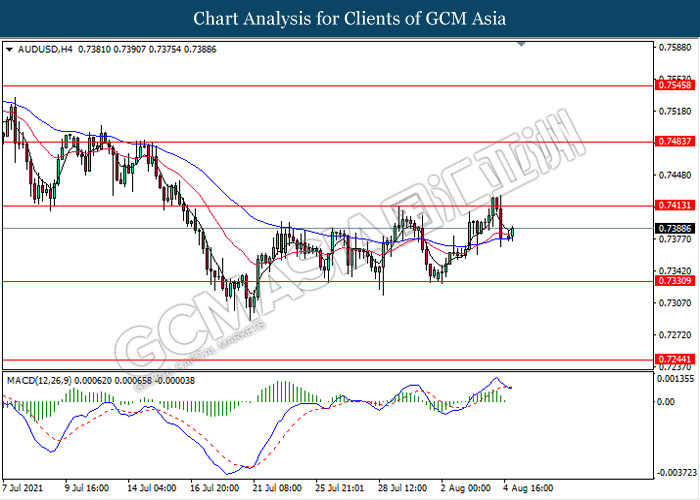Select the 0.74837 red price label
The image size is (700, 500).
coord(674,142)
